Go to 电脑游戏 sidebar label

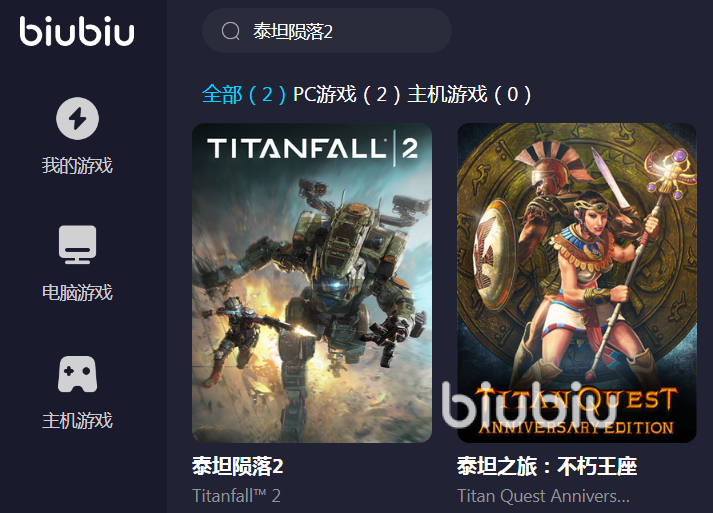[x=77, y=292]
